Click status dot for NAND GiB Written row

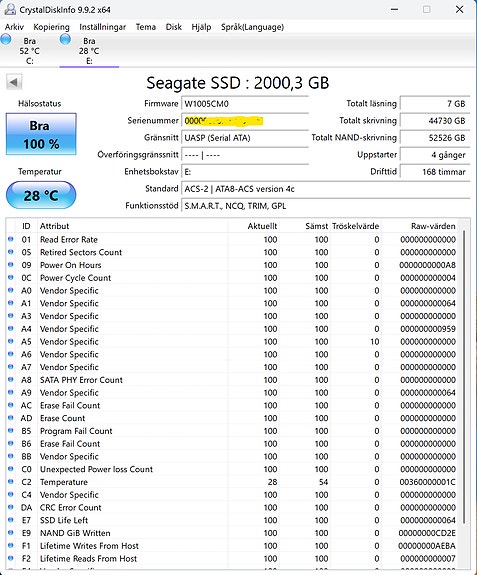click(11, 532)
